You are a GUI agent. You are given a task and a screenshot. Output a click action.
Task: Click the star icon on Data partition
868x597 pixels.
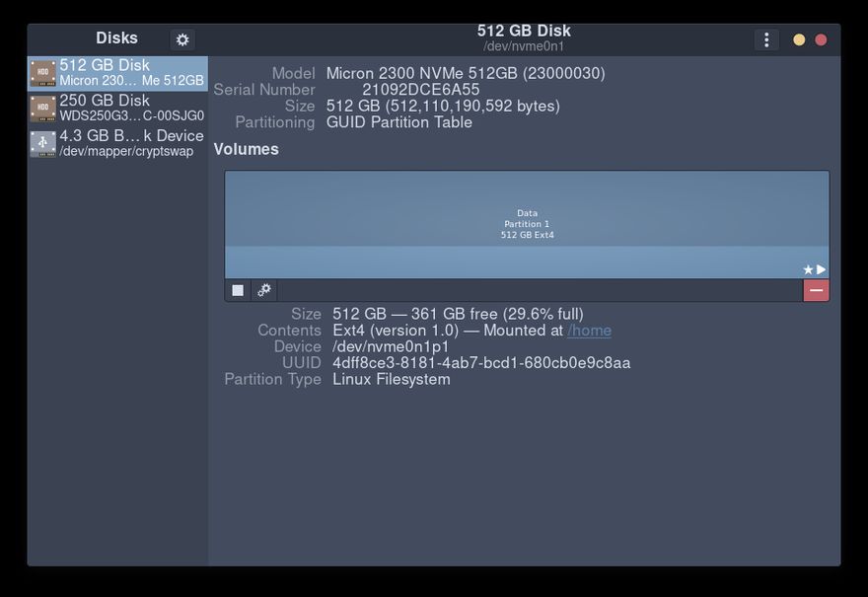[x=808, y=269]
